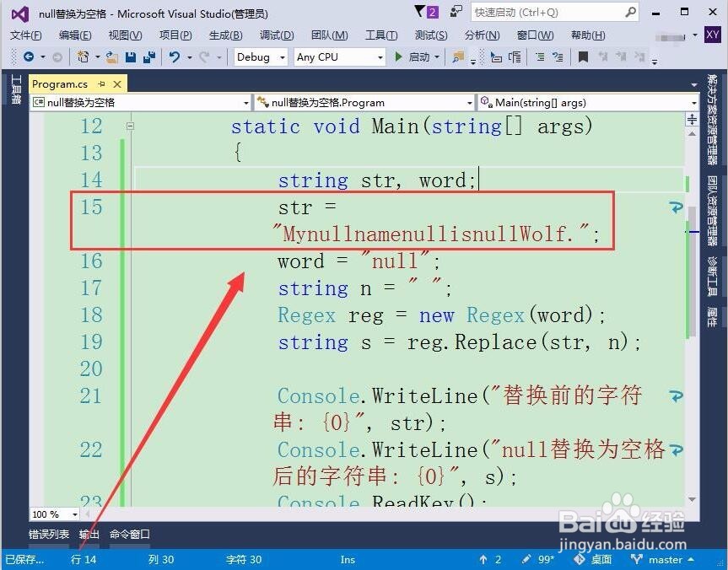Toggle the Ins overtype indicator in status bar
The height and width of the screenshot is (570, 728).
coord(347,559)
